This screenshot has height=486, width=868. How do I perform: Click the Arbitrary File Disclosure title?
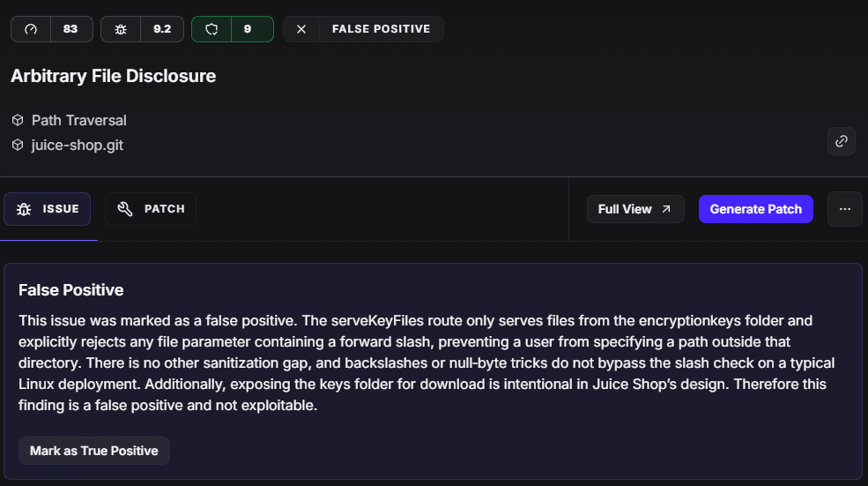tap(113, 76)
